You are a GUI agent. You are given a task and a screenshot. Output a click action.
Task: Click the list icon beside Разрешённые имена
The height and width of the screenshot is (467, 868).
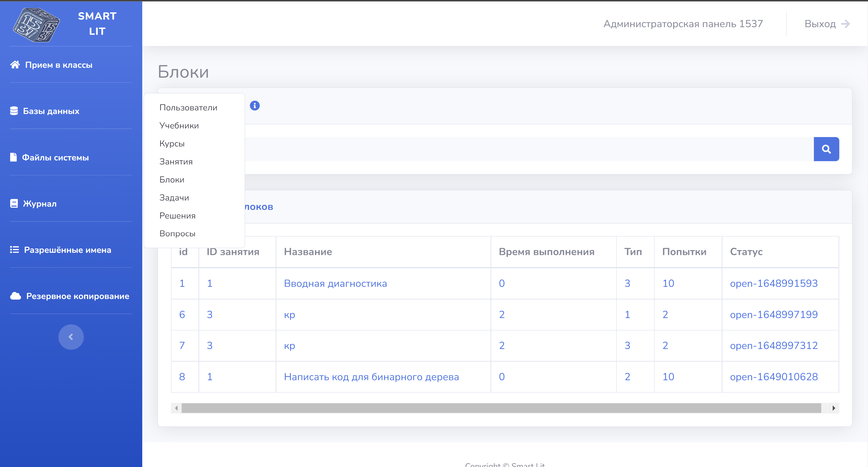(14, 249)
